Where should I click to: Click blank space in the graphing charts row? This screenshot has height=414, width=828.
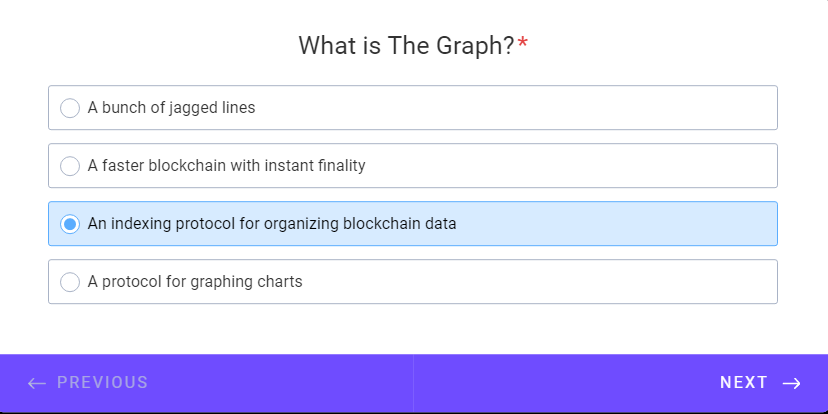click(539, 282)
